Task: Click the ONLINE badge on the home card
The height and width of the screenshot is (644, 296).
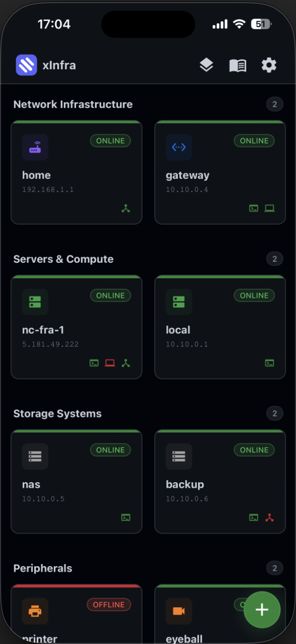Action: click(110, 141)
